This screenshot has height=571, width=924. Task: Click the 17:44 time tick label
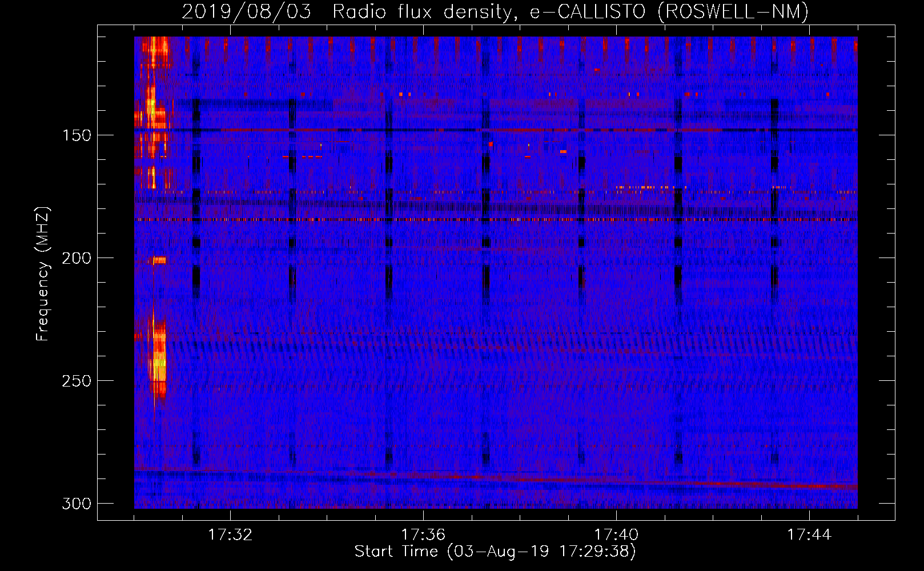(809, 534)
